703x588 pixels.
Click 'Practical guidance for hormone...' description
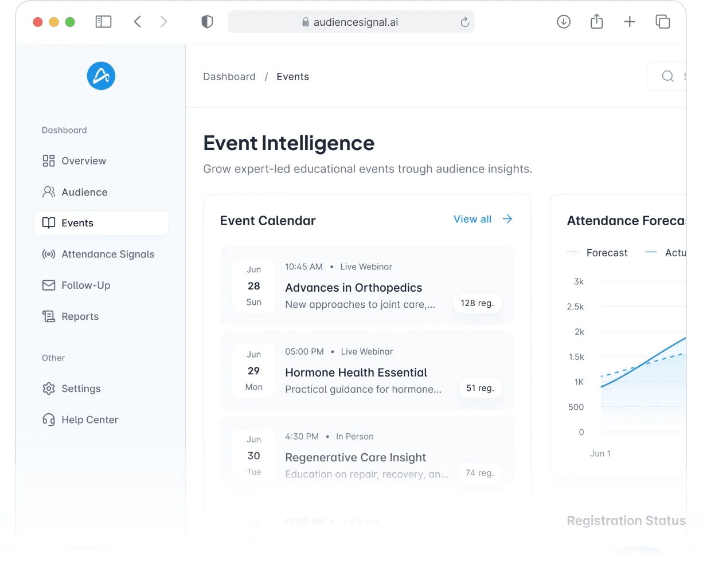coord(364,390)
